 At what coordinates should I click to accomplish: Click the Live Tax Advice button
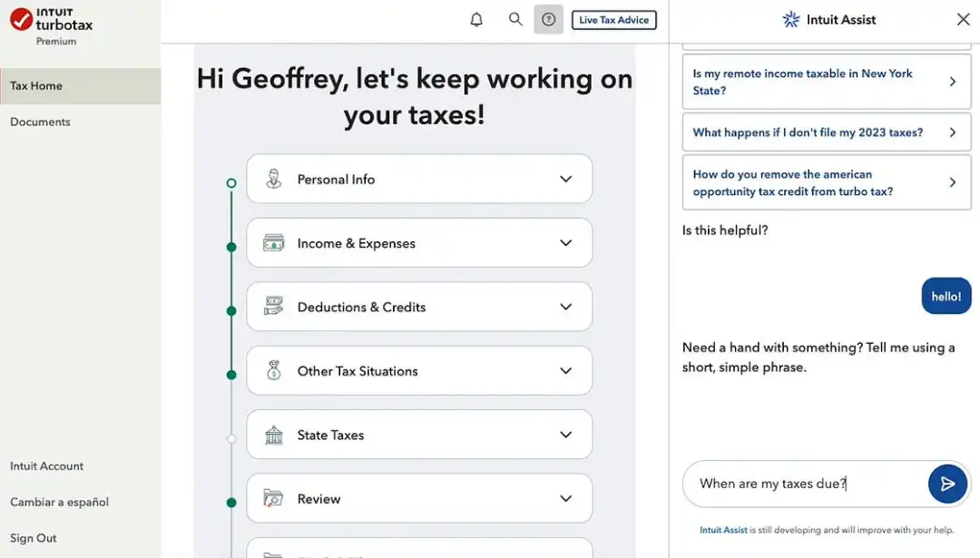[x=613, y=20]
